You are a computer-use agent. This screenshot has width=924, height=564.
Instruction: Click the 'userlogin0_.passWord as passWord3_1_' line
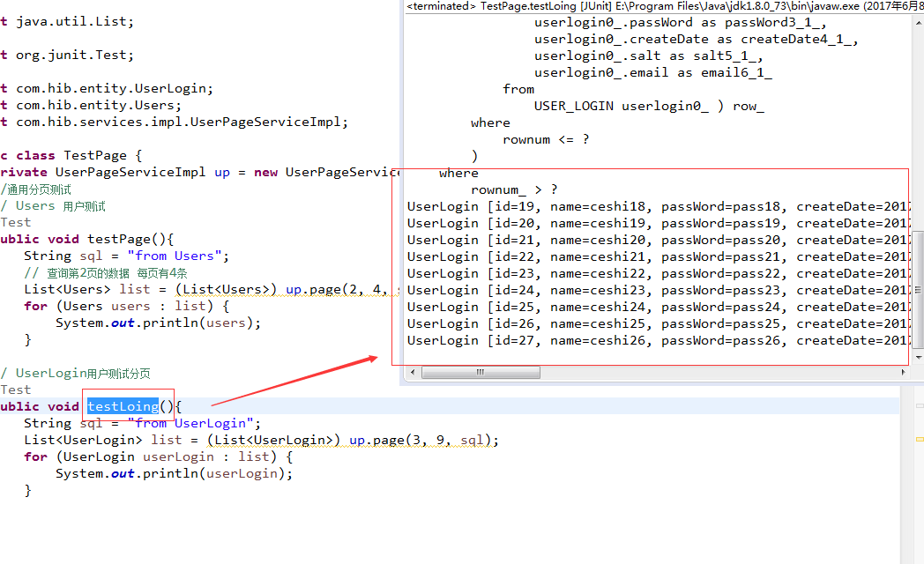click(x=680, y=22)
